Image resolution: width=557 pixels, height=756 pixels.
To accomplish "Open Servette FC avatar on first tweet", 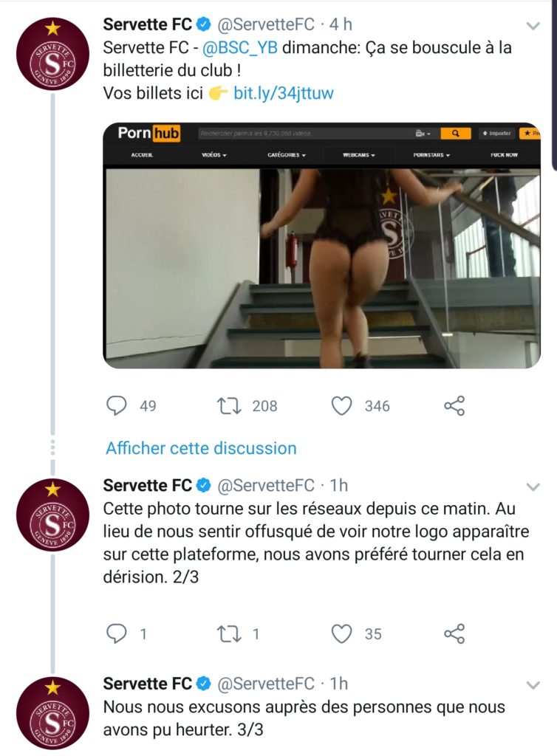I will point(52,54).
